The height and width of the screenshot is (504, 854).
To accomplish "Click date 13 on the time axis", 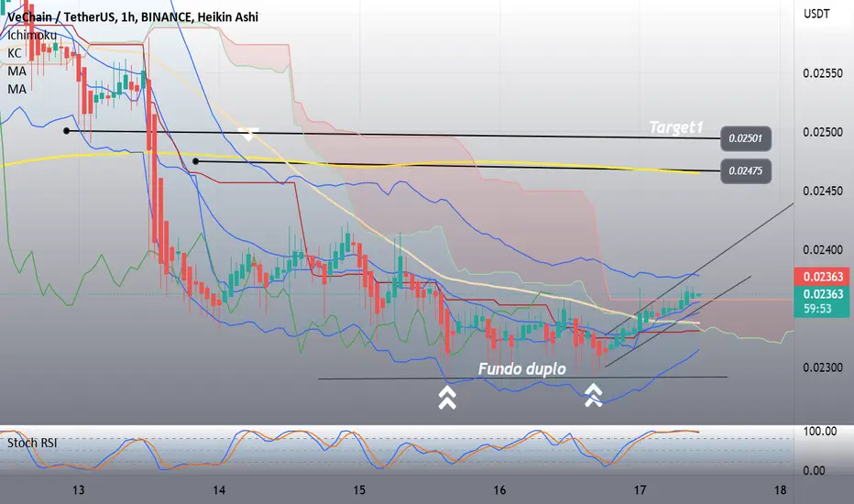I will pos(79,490).
